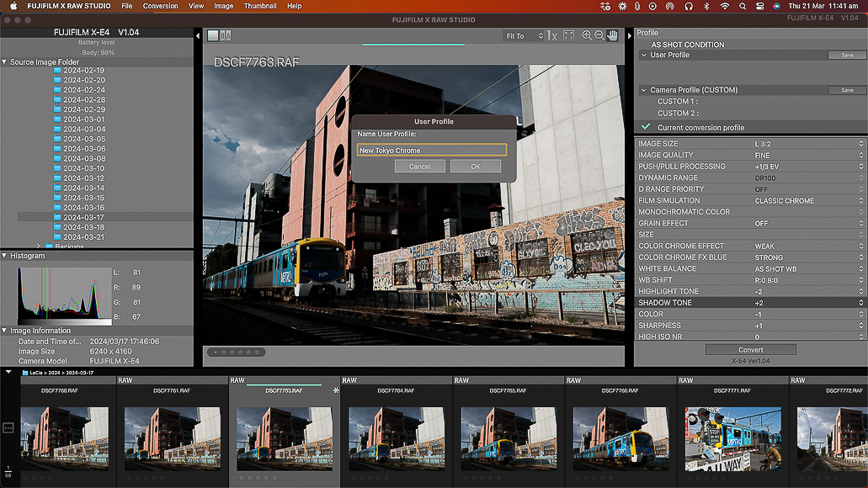
Task: Click Save next to User Profile
Action: coord(847,55)
